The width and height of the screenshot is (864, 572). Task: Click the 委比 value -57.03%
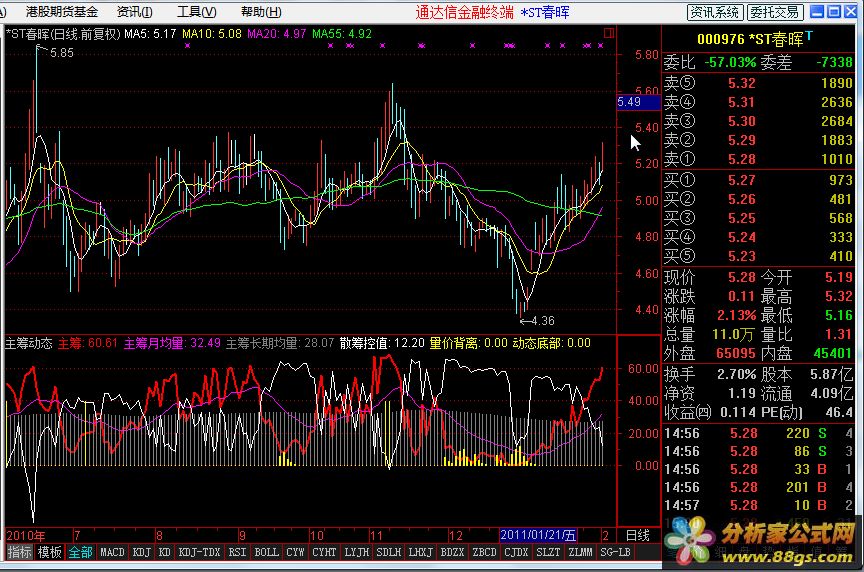tap(731, 62)
